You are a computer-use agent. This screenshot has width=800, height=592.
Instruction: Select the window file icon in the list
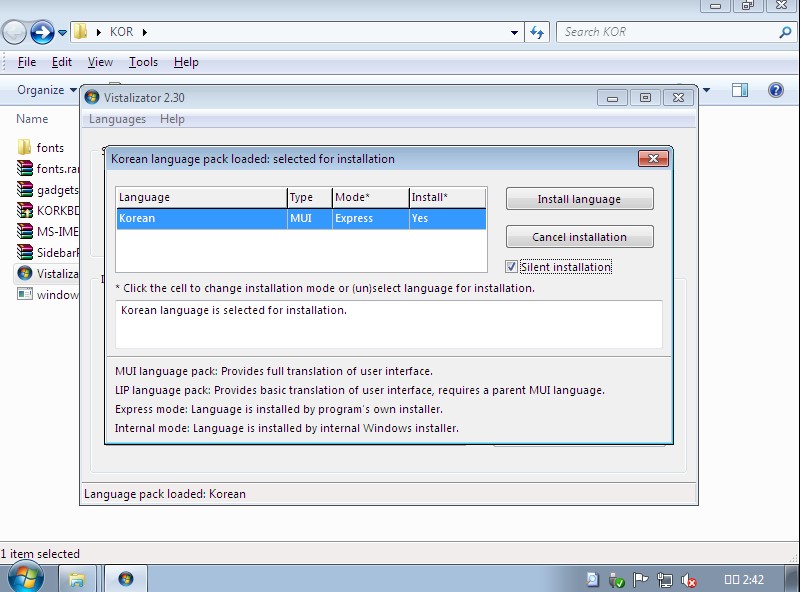click(24, 294)
